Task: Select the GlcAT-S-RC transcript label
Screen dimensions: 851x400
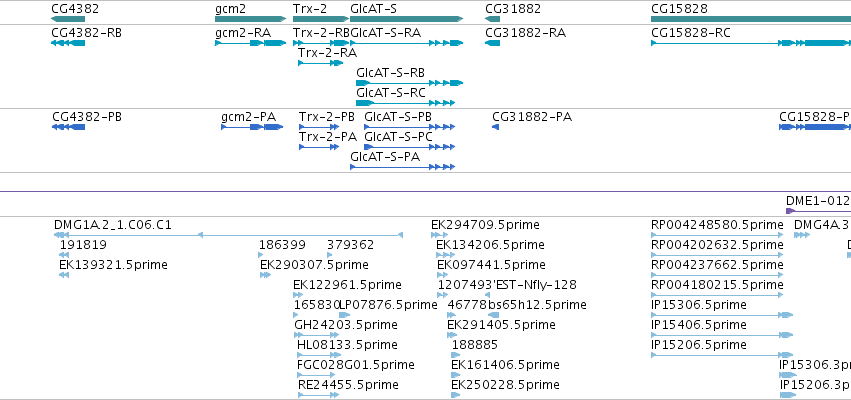Action: point(391,93)
